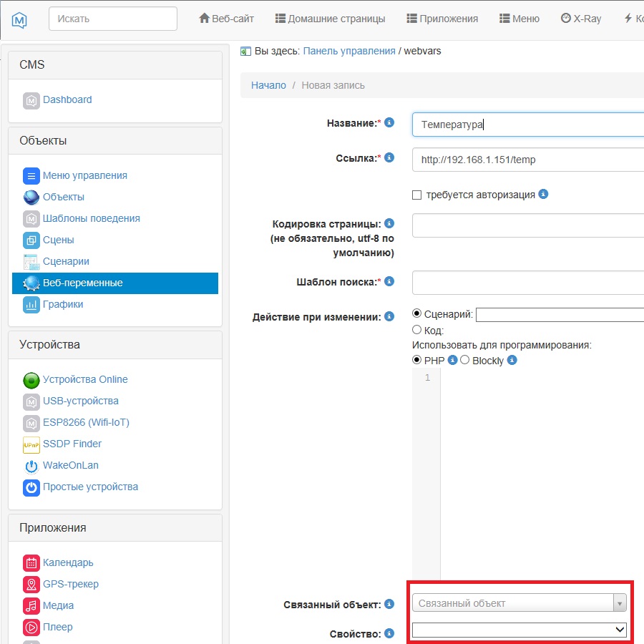Screen dimensions: 644x644
Task: Click the Плеер play icon
Action: (31, 628)
